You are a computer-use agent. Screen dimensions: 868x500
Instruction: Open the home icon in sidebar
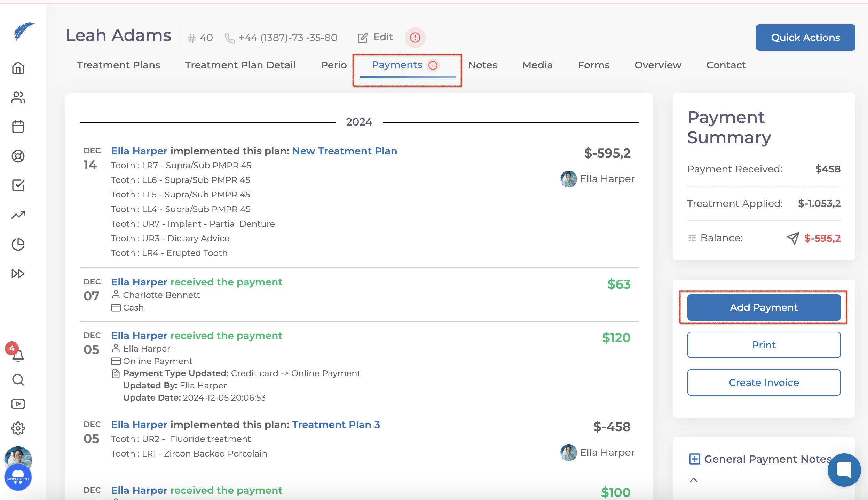18,68
